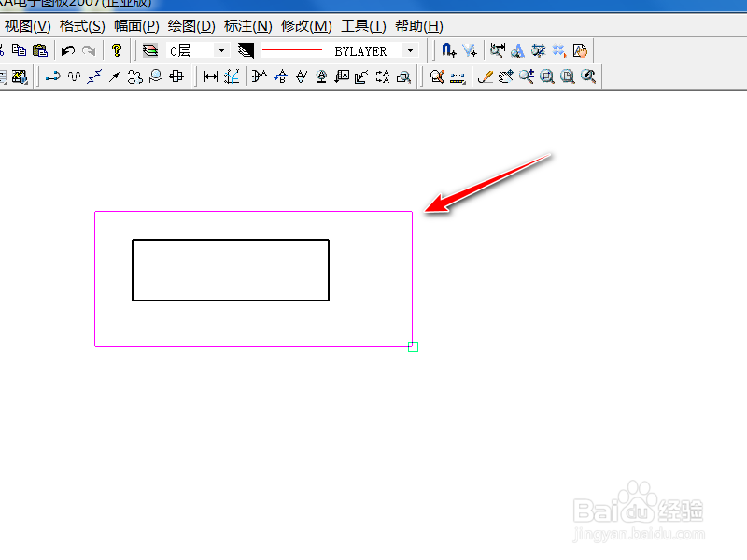Expand the 0层 layer dropdown

[x=221, y=50]
